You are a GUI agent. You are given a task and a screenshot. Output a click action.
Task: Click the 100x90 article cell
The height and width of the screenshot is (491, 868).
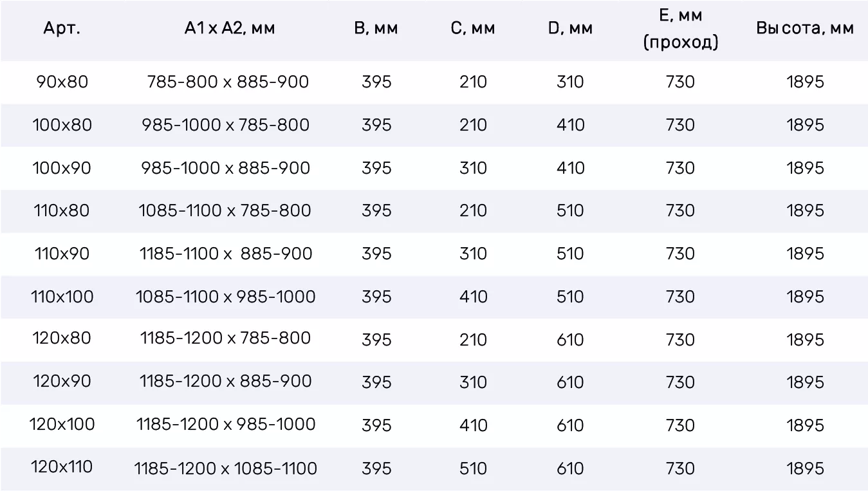(x=62, y=168)
